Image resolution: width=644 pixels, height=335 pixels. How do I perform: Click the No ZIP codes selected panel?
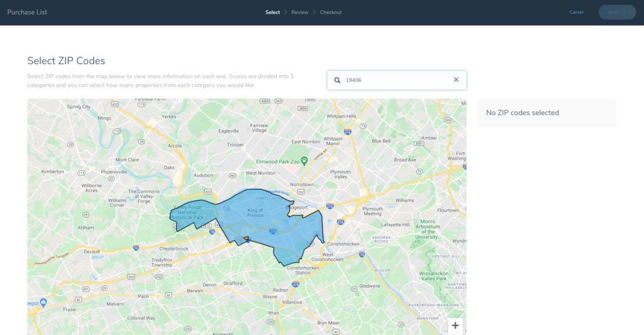pyautogui.click(x=547, y=113)
